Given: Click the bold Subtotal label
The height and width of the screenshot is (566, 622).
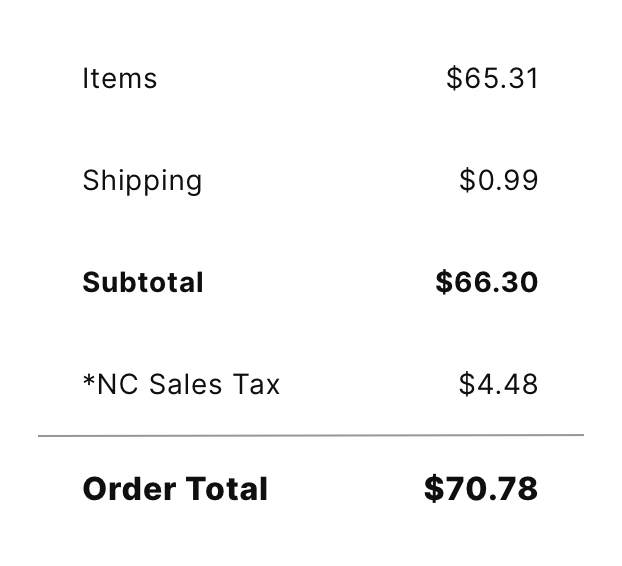Looking at the screenshot, I should [143, 282].
